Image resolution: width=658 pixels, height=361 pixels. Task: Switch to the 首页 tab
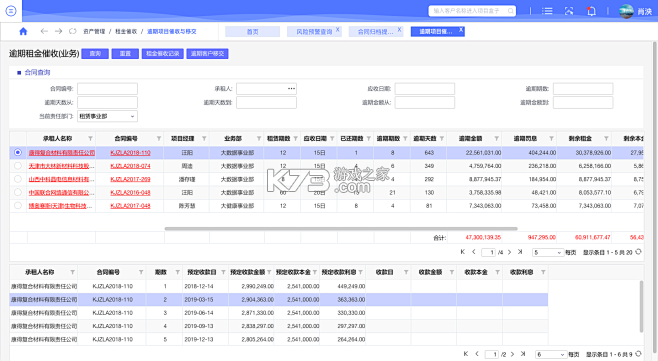pyautogui.click(x=253, y=31)
